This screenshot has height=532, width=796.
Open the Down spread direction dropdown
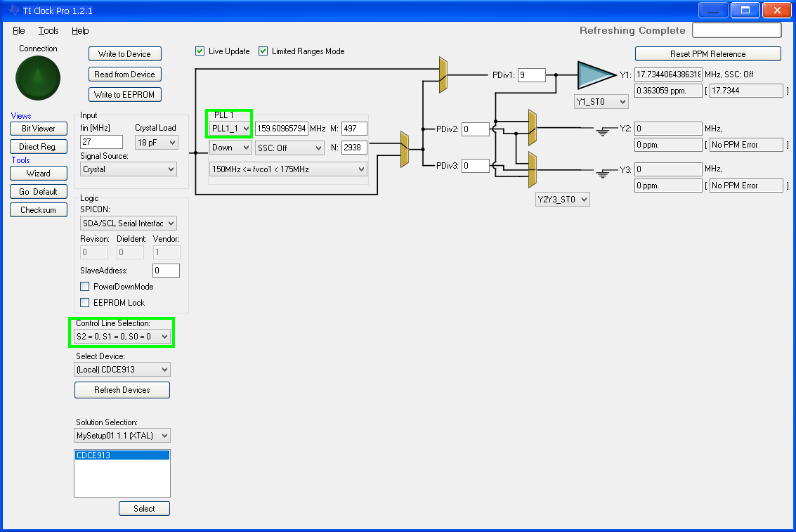point(230,148)
